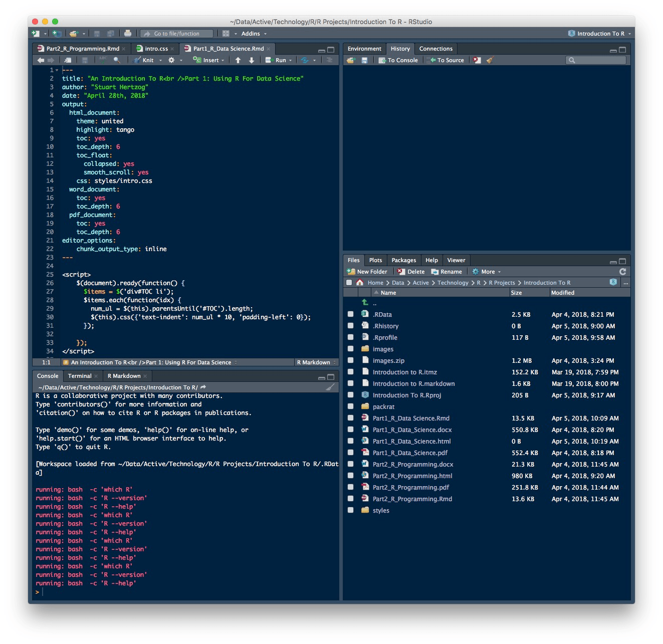Click the browse path ellipsis button in Files
This screenshot has height=644, width=663.
point(625,283)
